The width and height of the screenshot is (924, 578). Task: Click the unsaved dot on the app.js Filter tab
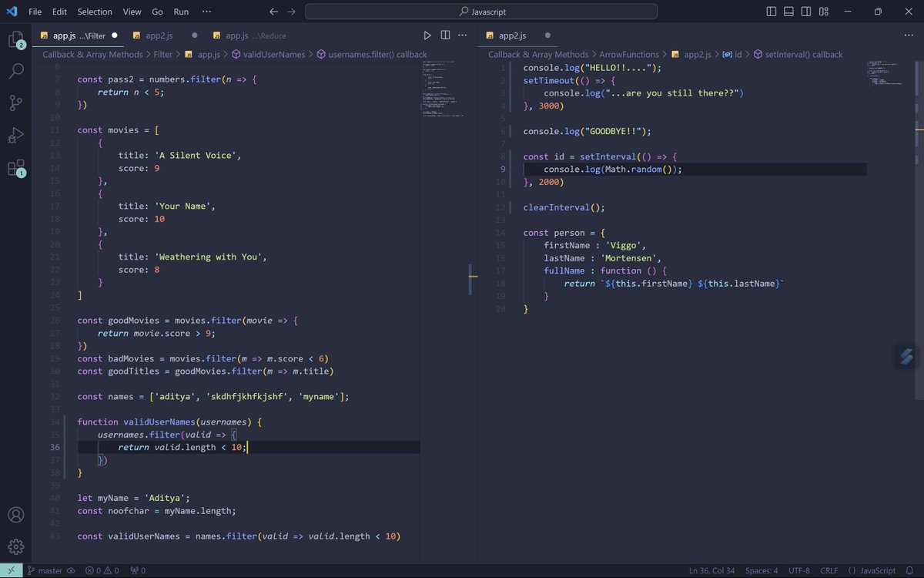click(115, 35)
